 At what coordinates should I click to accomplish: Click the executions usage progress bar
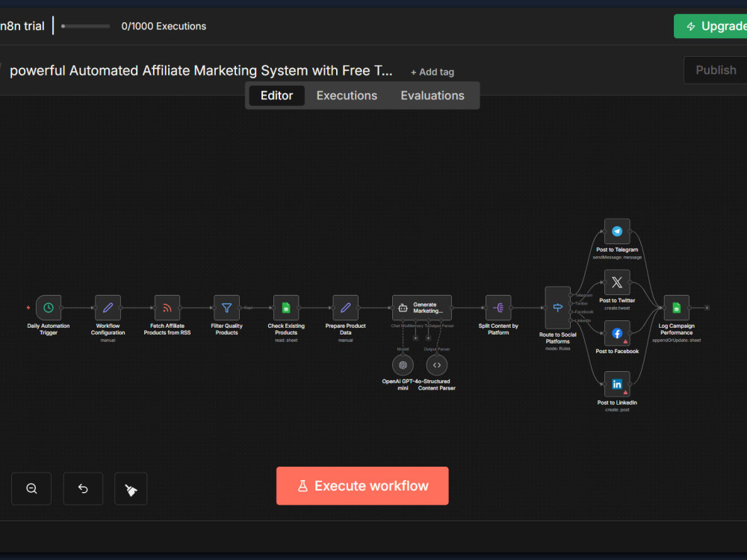click(86, 26)
